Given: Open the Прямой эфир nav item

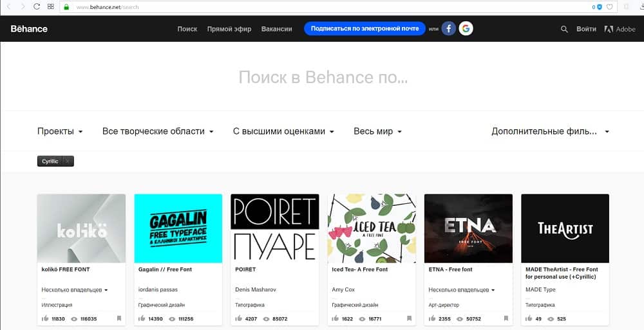Looking at the screenshot, I should 229,29.
